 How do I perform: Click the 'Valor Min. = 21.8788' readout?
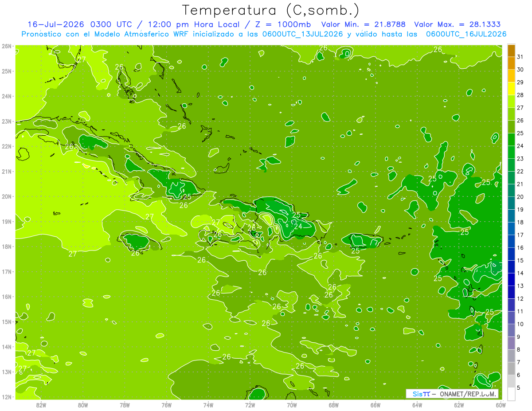364,24
